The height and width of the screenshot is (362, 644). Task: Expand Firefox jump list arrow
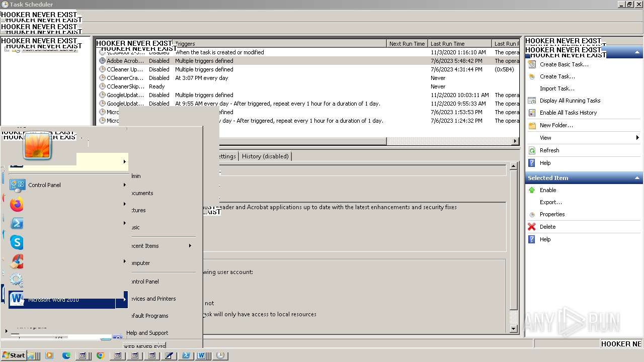[124, 204]
